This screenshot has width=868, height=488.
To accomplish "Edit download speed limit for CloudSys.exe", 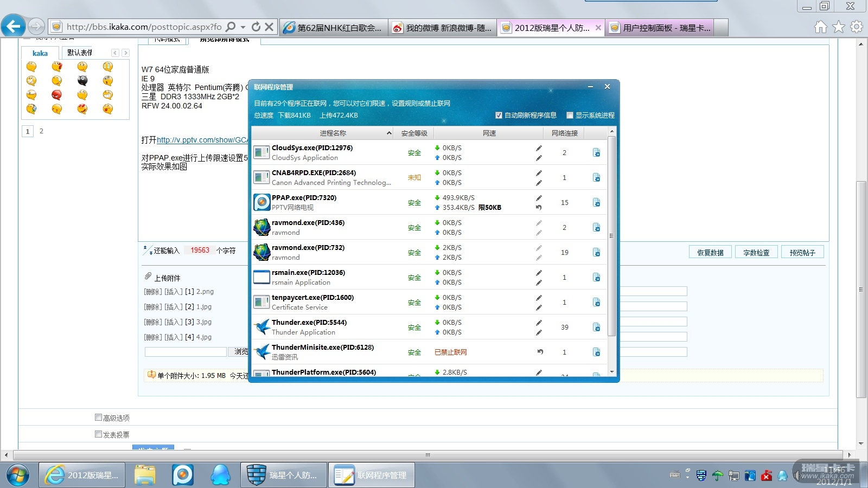I will coord(539,148).
